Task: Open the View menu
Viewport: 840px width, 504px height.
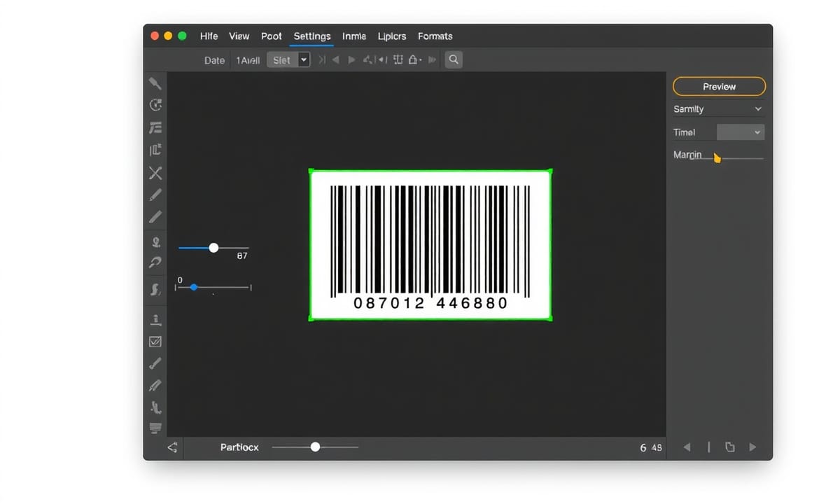Action: pyautogui.click(x=239, y=36)
